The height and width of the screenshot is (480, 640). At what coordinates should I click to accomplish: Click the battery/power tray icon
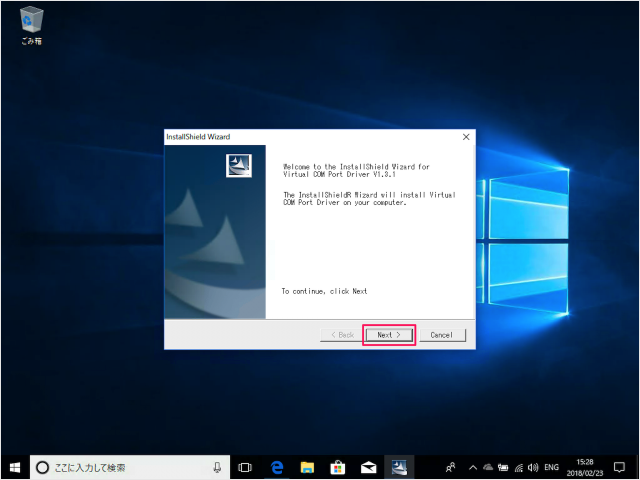[503, 468]
